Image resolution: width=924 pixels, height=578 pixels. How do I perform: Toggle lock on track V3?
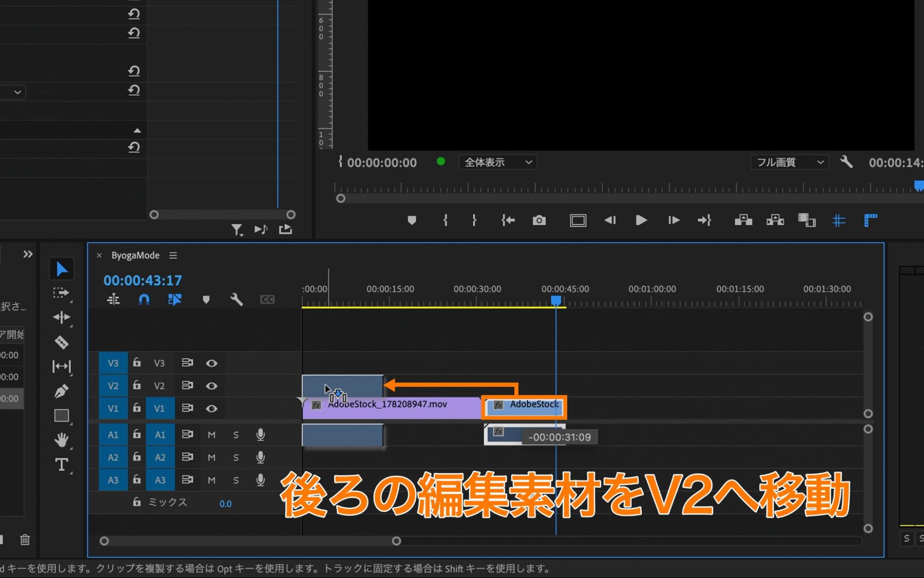(137, 363)
